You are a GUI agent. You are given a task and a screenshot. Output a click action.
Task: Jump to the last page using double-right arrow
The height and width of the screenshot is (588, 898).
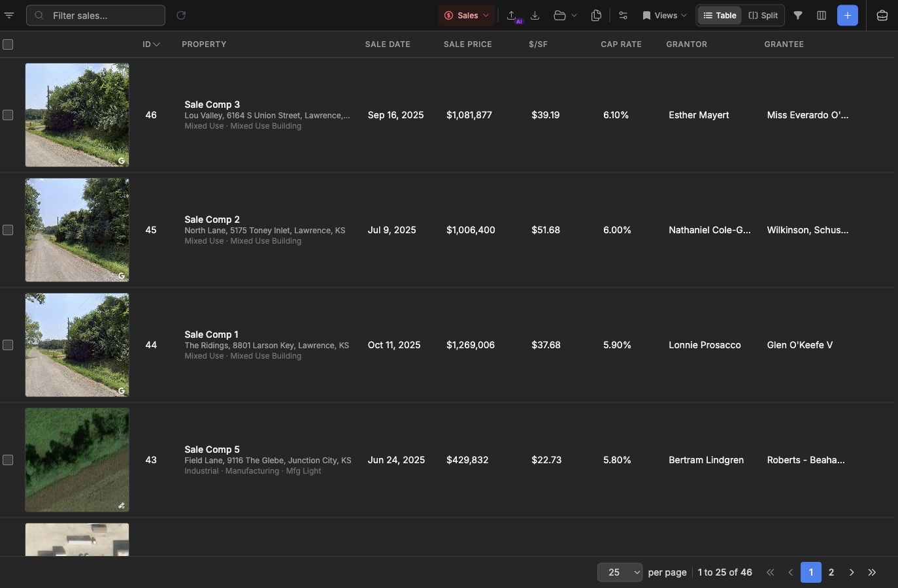(x=872, y=572)
